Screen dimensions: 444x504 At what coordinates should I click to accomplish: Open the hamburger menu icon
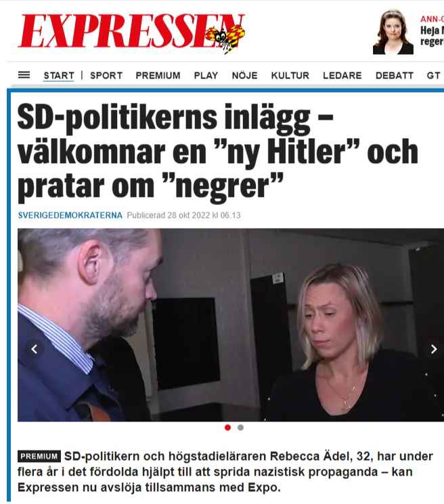tap(24, 75)
